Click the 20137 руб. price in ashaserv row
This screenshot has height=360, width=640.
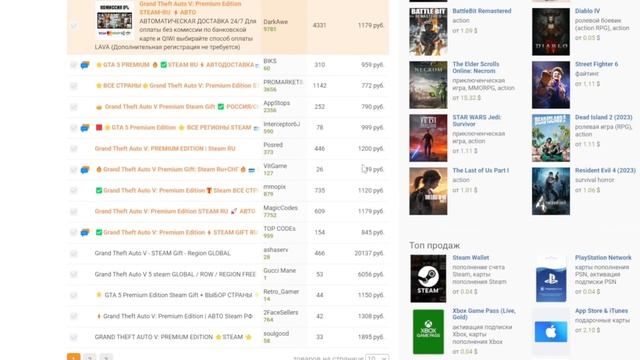pyautogui.click(x=369, y=253)
